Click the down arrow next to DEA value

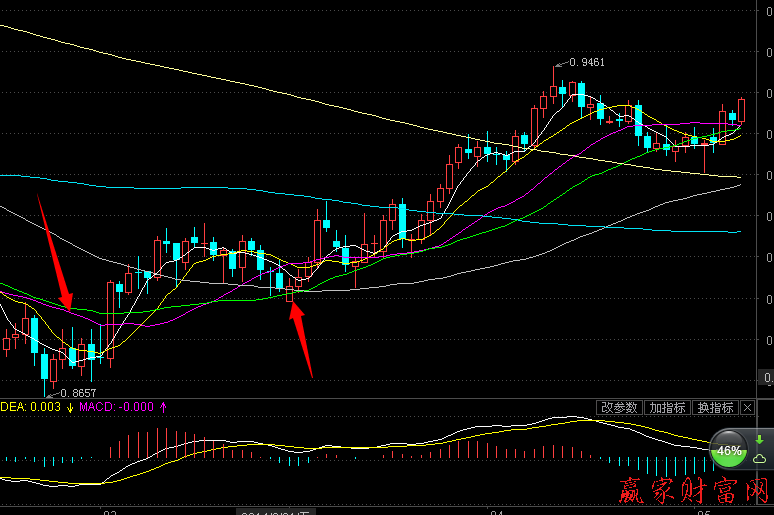[x=70, y=407]
